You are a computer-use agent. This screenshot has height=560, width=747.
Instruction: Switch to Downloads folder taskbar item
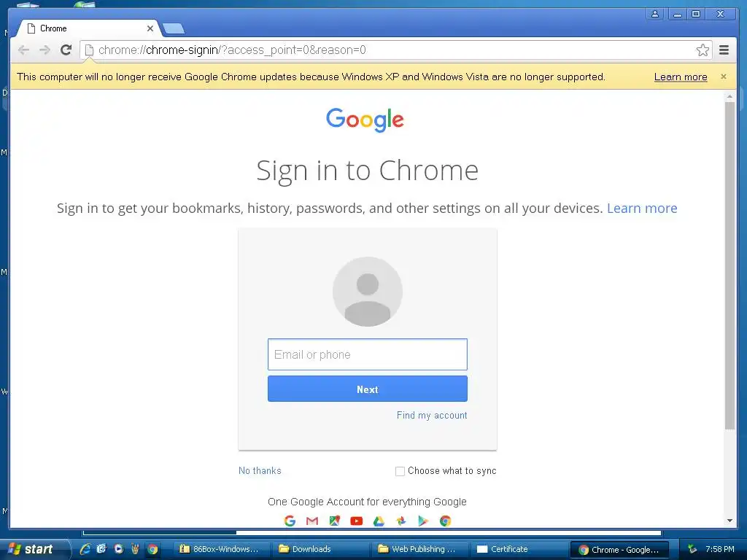pos(320,549)
